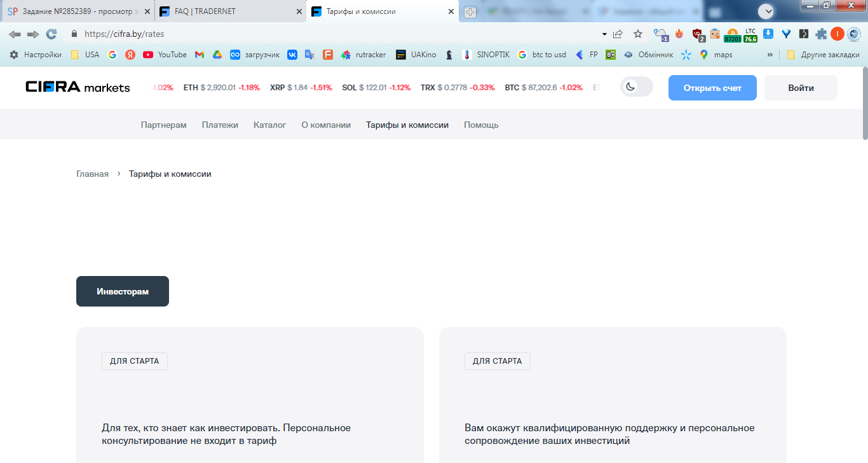Screen dimensions: 868x463
Task: Open the Каталог menu item
Action: [270, 125]
